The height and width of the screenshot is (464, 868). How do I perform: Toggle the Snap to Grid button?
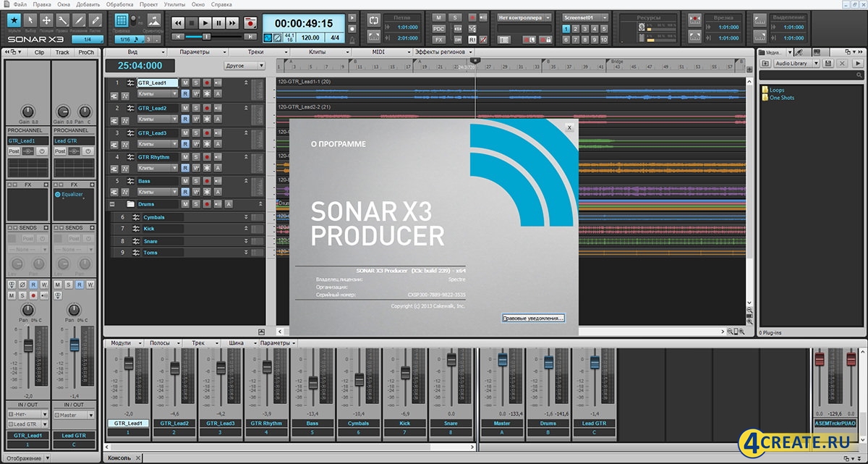pyautogui.click(x=122, y=21)
